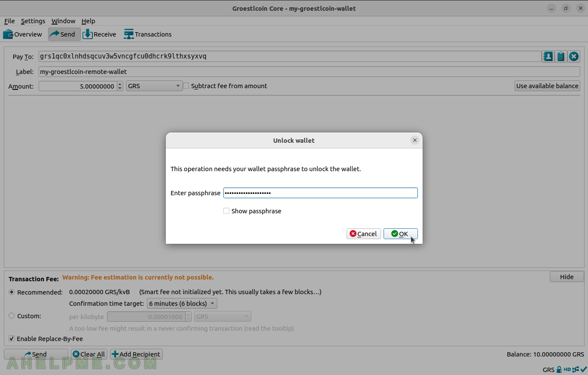Open the Settings menu
This screenshot has width=588, height=375.
click(33, 21)
